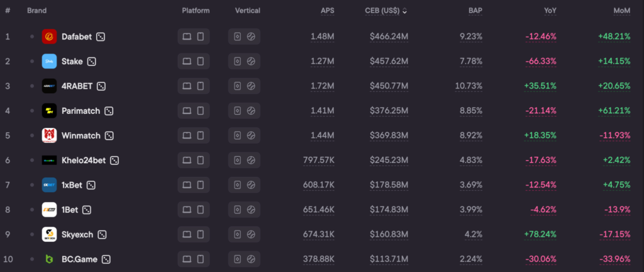Click the 3.69% BAP value
Viewport: 644px width, 272px height.
tap(471, 185)
